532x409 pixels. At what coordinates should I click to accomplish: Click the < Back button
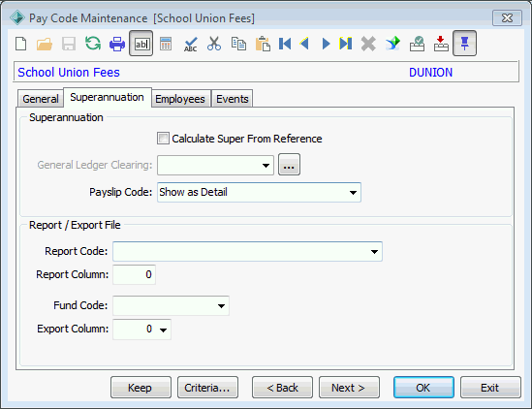(x=282, y=388)
